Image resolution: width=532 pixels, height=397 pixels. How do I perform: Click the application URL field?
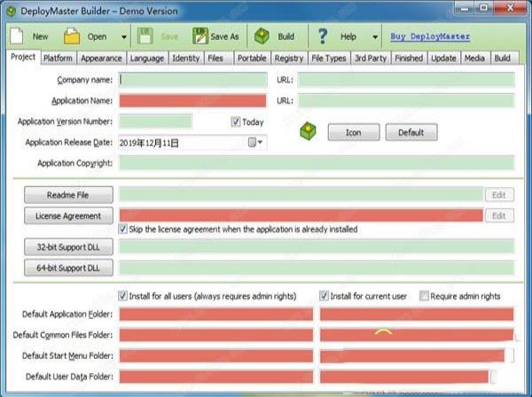click(x=406, y=101)
